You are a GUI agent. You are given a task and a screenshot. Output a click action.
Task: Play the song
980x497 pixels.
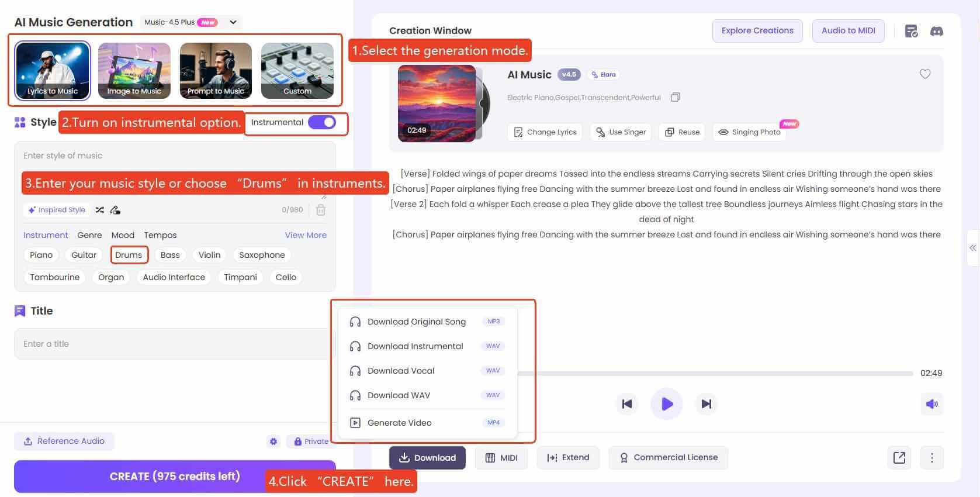pos(667,404)
